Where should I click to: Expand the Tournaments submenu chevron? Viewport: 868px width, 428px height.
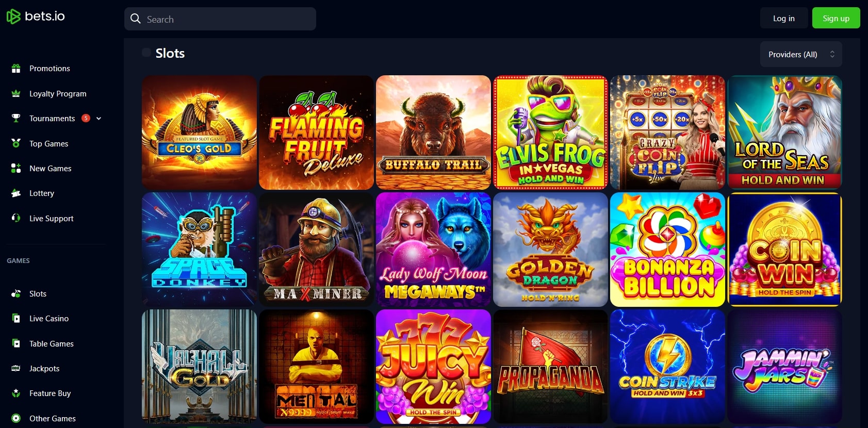pyautogui.click(x=99, y=119)
